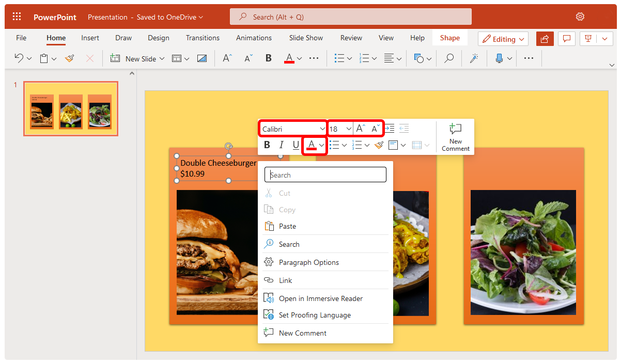
Task: Toggle underline in the floating toolbar
Action: pos(296,145)
